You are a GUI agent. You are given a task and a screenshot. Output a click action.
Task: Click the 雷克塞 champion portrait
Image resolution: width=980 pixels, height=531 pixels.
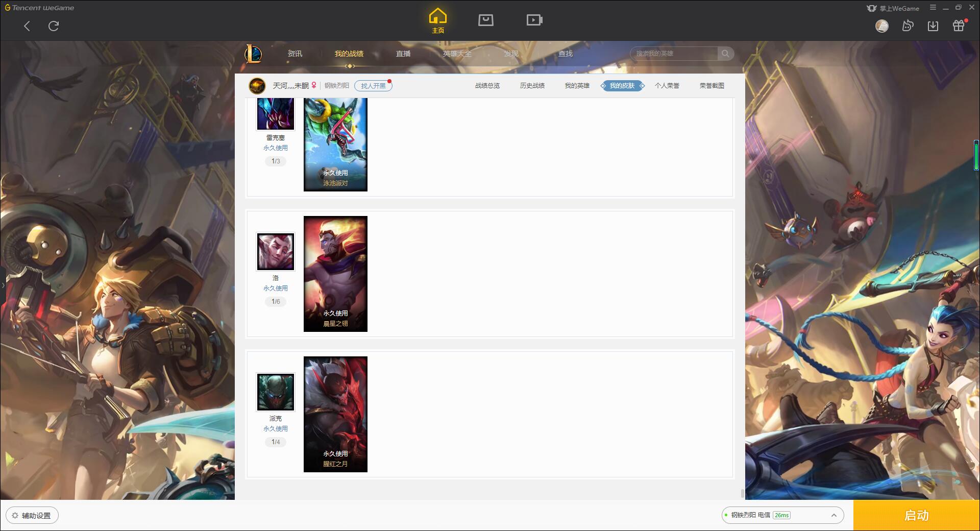276,114
